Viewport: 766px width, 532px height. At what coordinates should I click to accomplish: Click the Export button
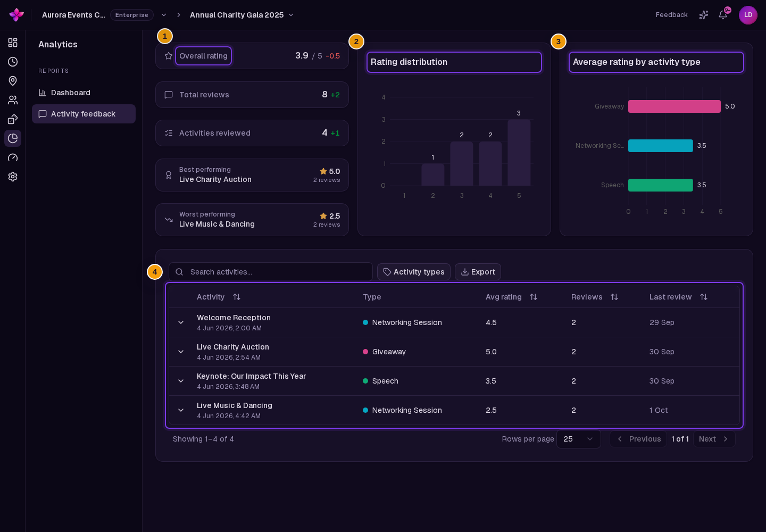tap(478, 272)
